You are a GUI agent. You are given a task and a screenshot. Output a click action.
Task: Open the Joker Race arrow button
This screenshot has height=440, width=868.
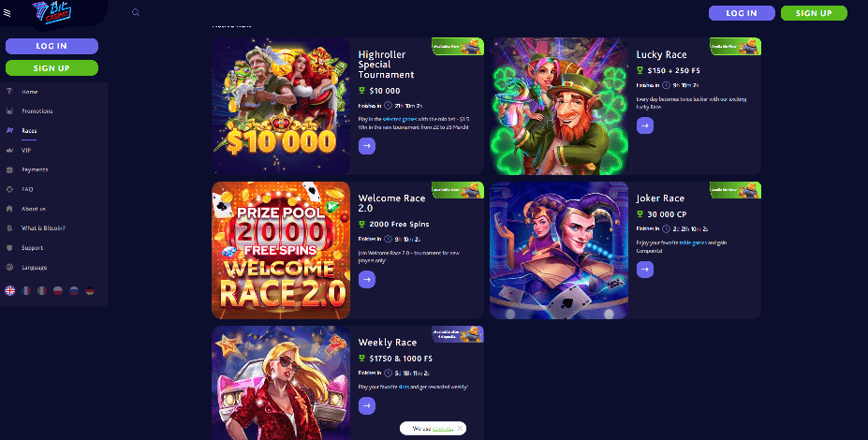[645, 270]
